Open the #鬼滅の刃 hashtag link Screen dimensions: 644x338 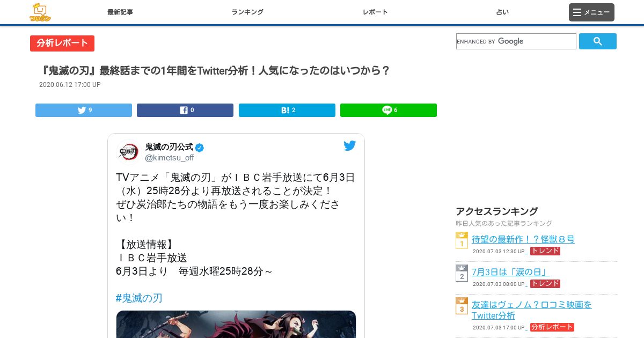139,298
